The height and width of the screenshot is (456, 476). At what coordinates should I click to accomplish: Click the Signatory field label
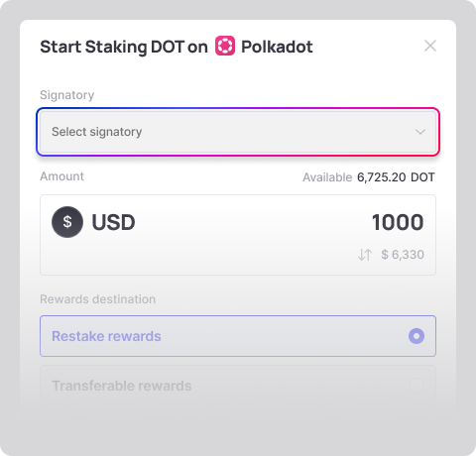[x=67, y=95]
